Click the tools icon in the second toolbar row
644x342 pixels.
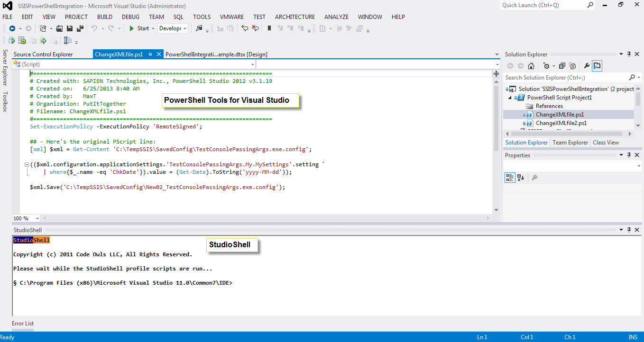[67, 41]
